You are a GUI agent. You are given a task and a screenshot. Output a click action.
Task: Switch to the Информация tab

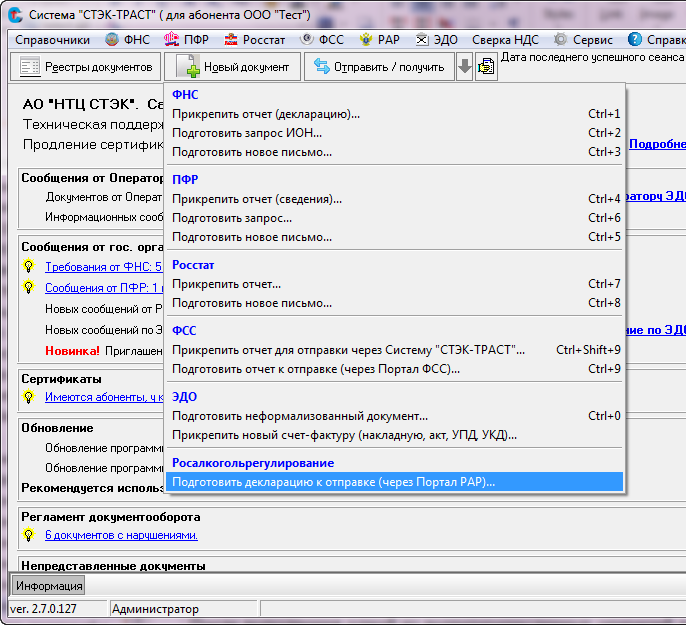click(x=49, y=586)
